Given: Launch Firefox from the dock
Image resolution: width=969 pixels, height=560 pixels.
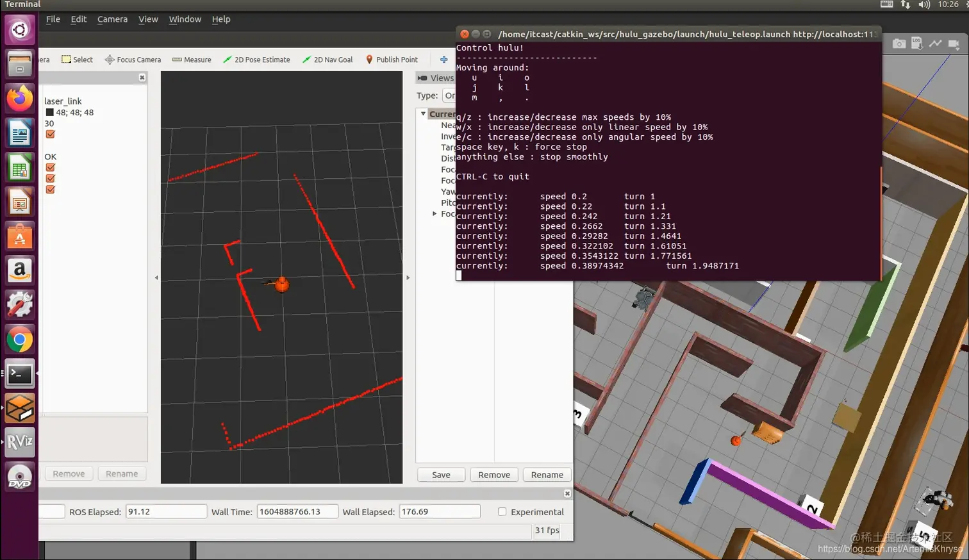Looking at the screenshot, I should click(20, 99).
